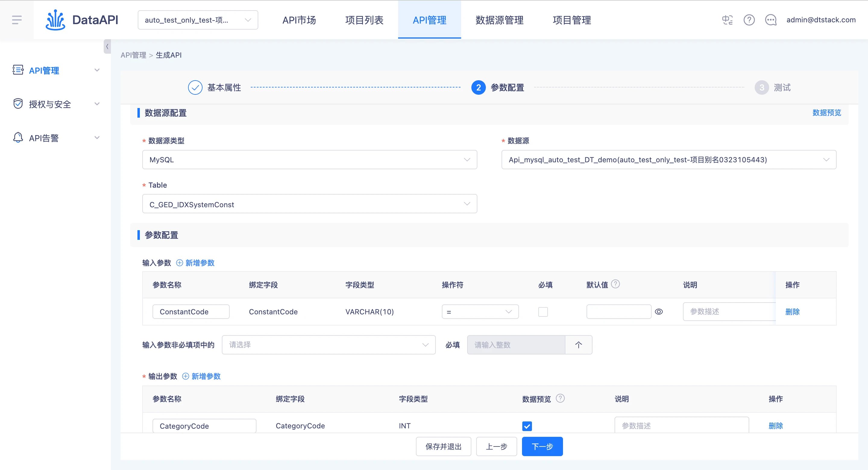Image resolution: width=868 pixels, height=470 pixels.
Task: Show the 默认值 help tooltip icon
Action: tap(615, 284)
